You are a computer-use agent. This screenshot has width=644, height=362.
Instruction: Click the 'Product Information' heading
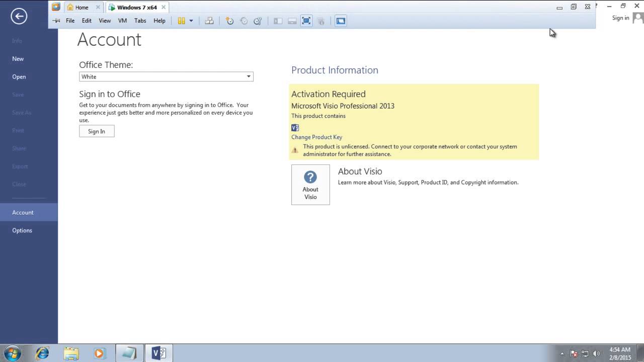click(335, 70)
